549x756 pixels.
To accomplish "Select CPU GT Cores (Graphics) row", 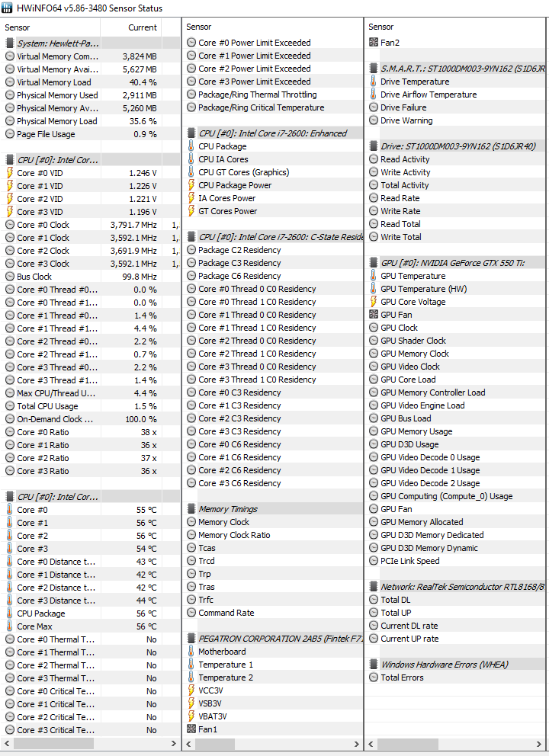I will (273, 172).
